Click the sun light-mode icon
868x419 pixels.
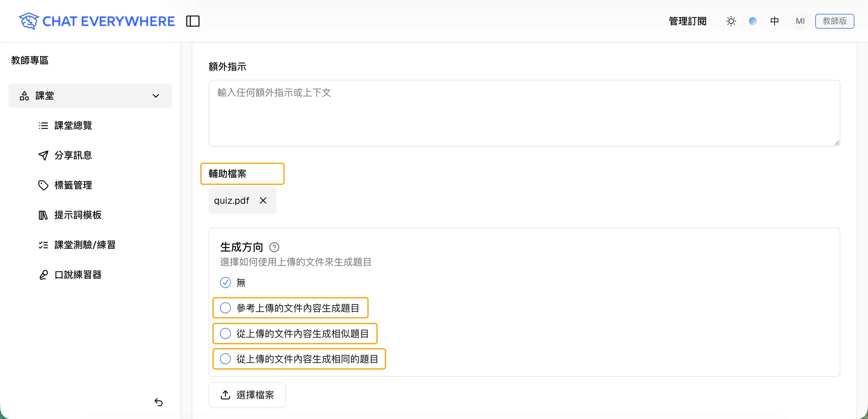[731, 21]
